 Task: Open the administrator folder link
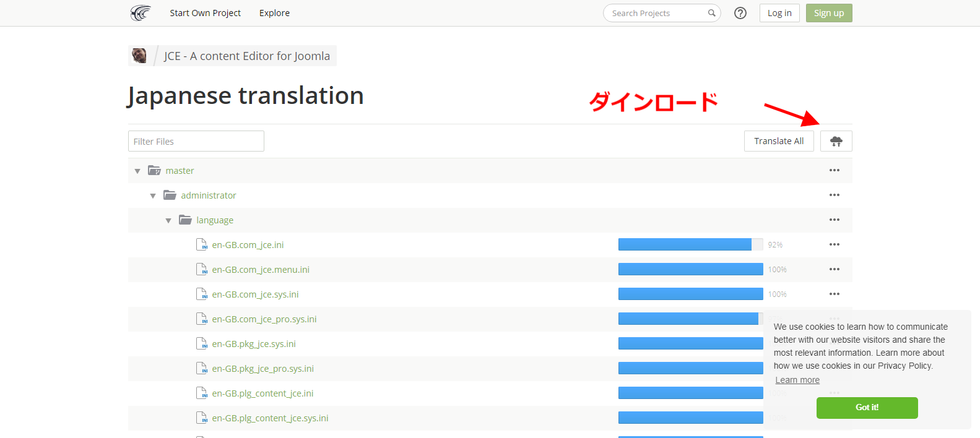[x=209, y=195]
